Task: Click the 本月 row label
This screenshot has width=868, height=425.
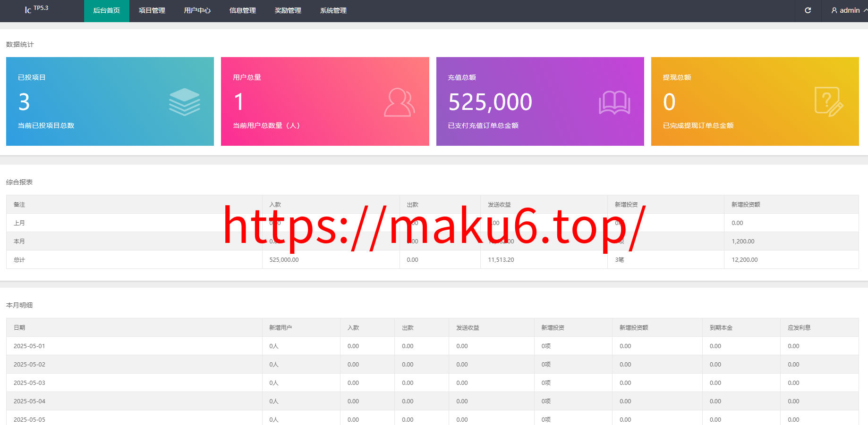Action: click(19, 242)
